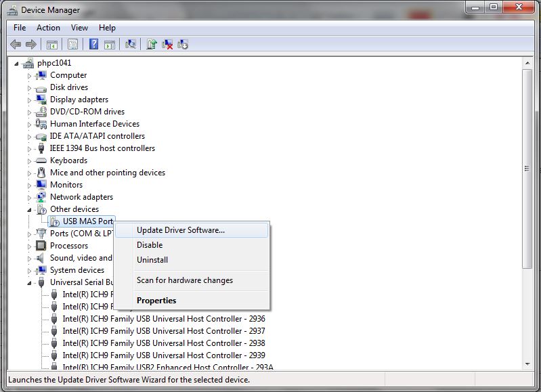Open the Help menu
The height and width of the screenshot is (392, 541).
click(107, 28)
